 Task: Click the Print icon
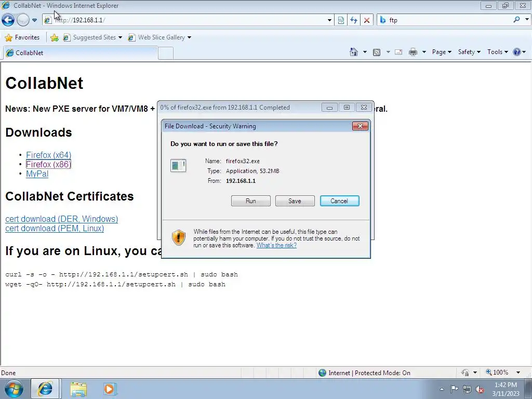pos(413,52)
